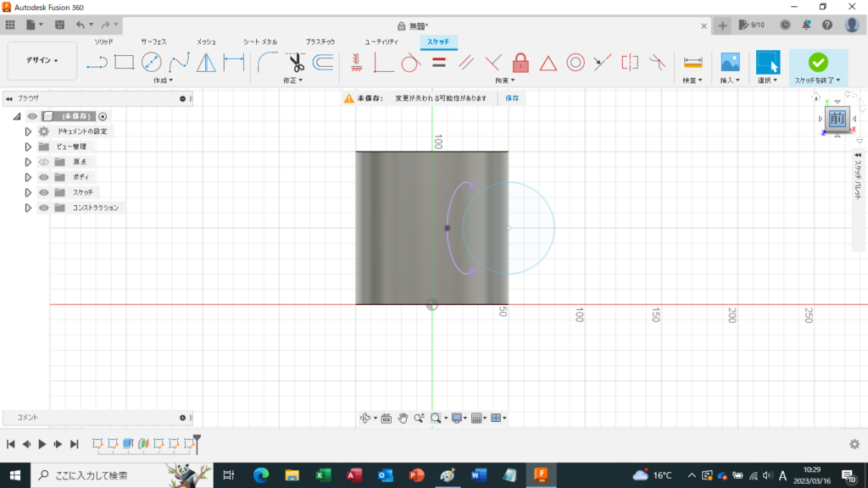
Task: Open the 作成 create dropdown menu
Action: tap(163, 80)
